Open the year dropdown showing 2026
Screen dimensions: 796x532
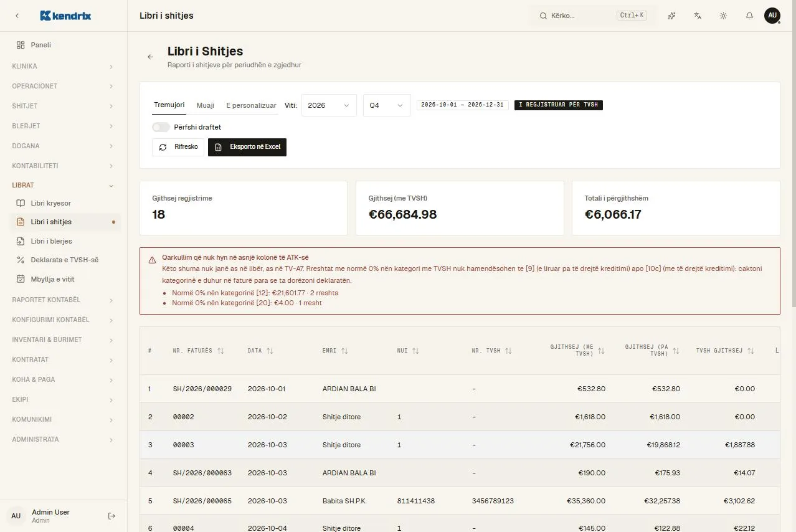[329, 105]
